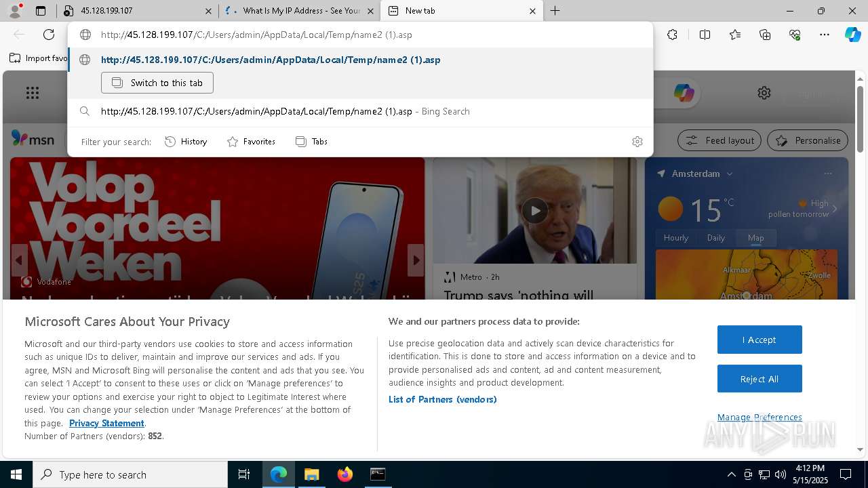Switch to the What Is My IP Address tab
Image resolution: width=868 pixels, height=488 pixels.
(300, 11)
